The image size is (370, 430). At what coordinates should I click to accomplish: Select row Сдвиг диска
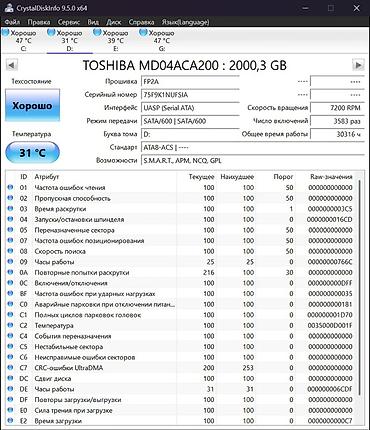[180, 378]
